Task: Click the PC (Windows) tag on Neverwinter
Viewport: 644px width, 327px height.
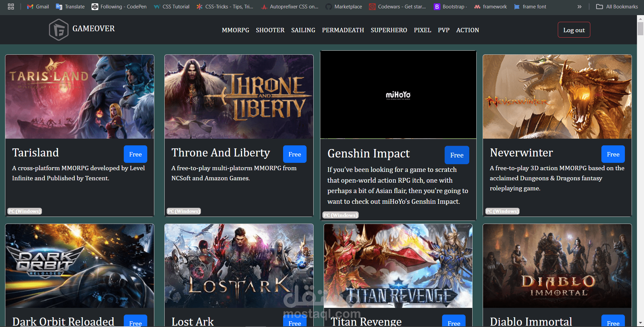Action: [x=502, y=211]
